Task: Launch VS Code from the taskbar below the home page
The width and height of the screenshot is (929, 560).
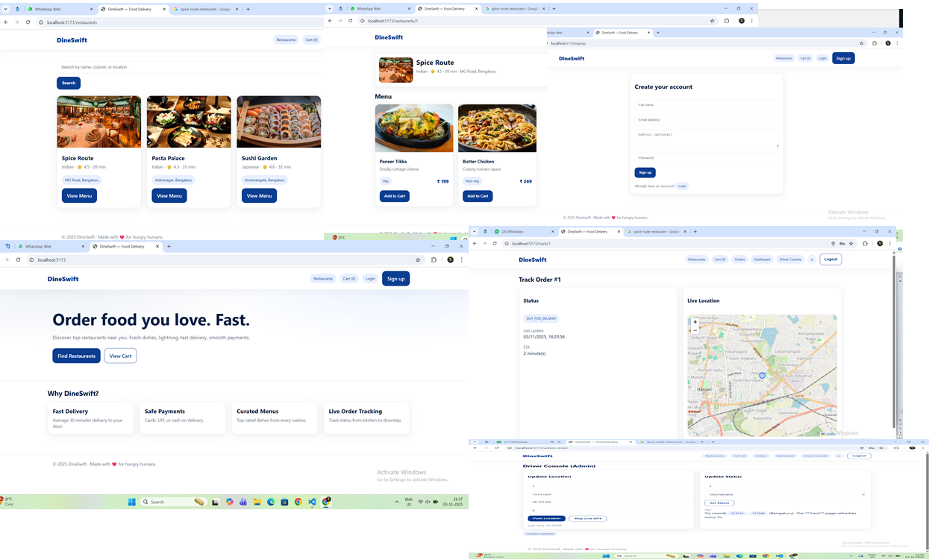Action: click(312, 502)
